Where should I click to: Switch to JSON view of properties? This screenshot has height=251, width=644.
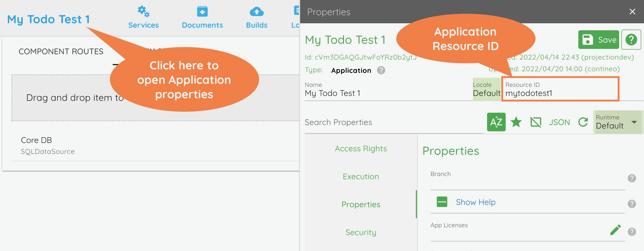pos(559,122)
